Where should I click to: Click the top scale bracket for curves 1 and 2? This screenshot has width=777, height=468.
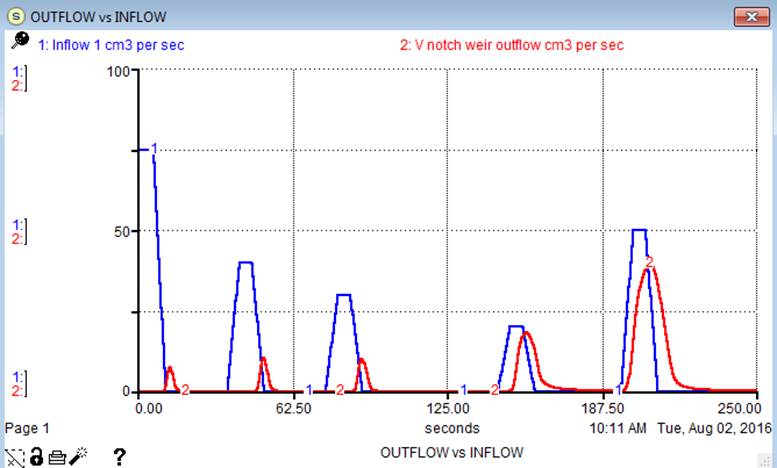[18, 77]
